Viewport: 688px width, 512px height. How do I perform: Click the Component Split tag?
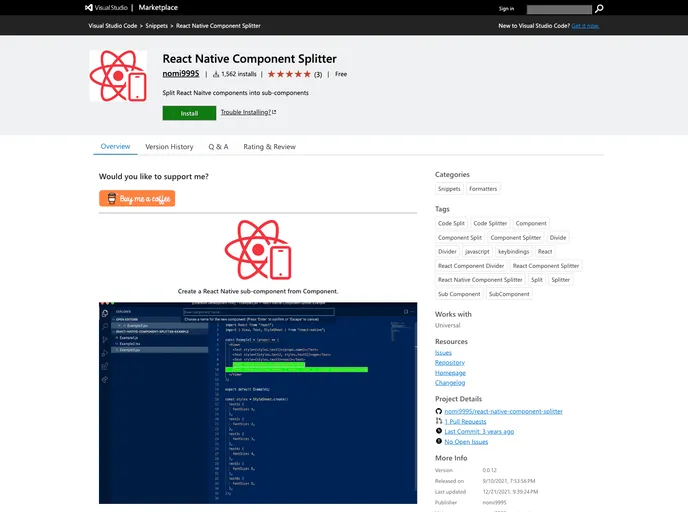[x=460, y=237]
